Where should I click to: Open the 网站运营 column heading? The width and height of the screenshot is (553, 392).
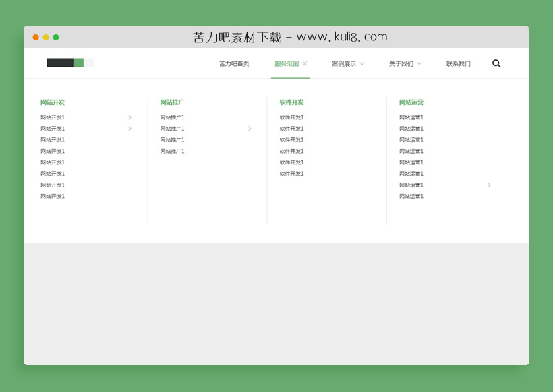pyautogui.click(x=411, y=102)
